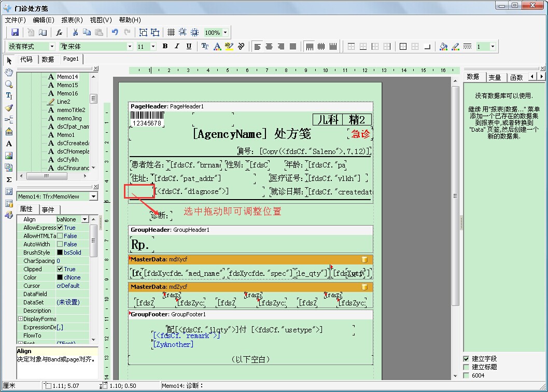Click the Color clNone swatch
The height and width of the screenshot is (392, 548).
[60, 277]
